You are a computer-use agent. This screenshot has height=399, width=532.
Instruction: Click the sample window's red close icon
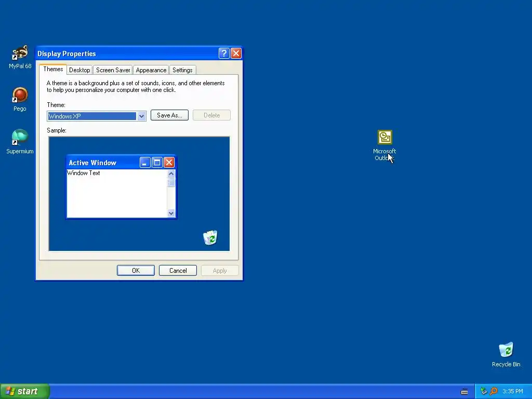(x=169, y=163)
